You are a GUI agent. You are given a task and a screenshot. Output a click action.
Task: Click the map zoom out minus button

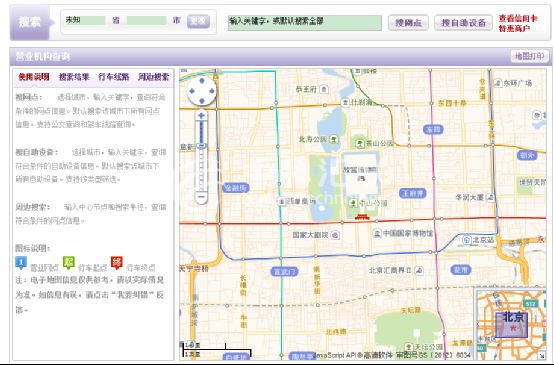(x=201, y=196)
